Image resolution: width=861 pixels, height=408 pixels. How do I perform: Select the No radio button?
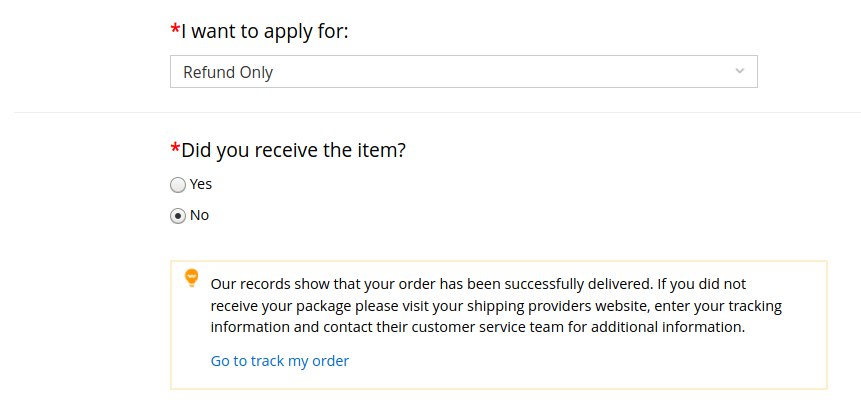point(178,216)
